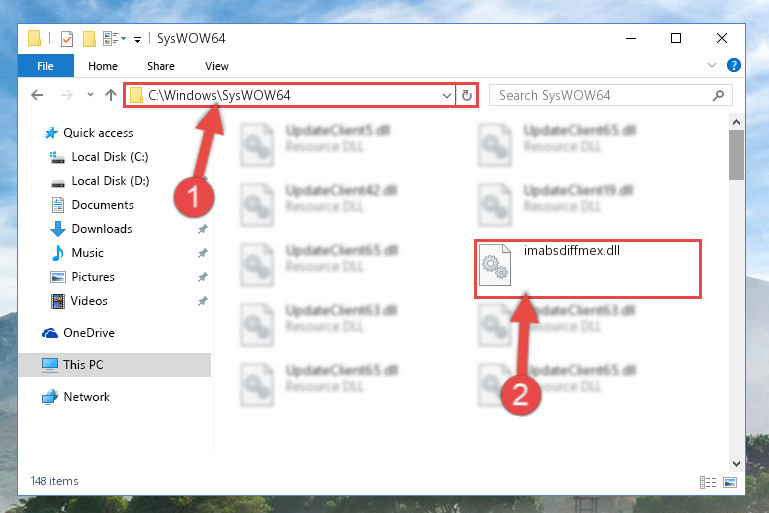Screen dimensions: 769x513
Task: Open Music in navigation pane
Action: tap(87, 253)
